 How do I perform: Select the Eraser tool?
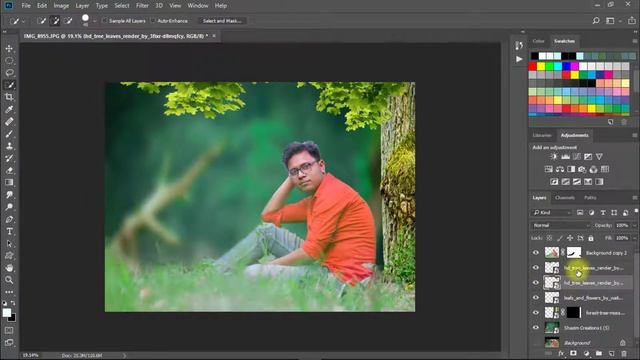tap(9, 171)
